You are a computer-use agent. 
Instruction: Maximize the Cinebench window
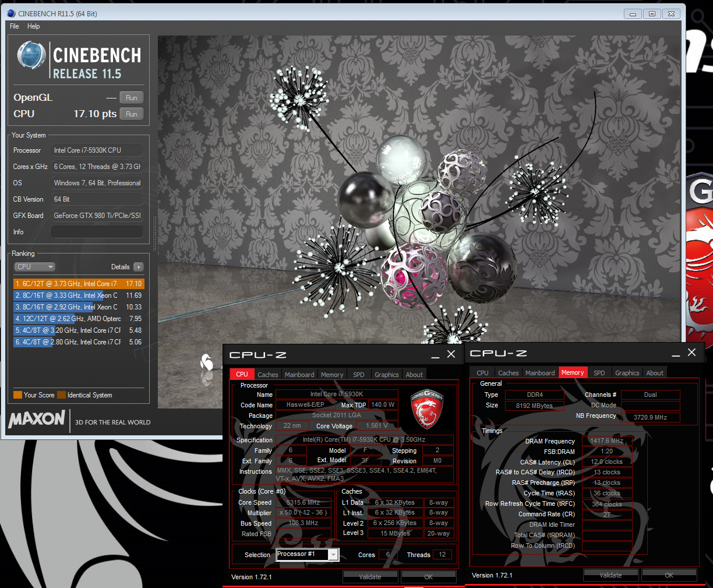coord(652,13)
